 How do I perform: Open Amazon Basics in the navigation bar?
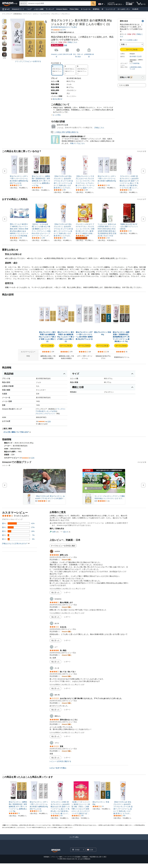(62, 9)
